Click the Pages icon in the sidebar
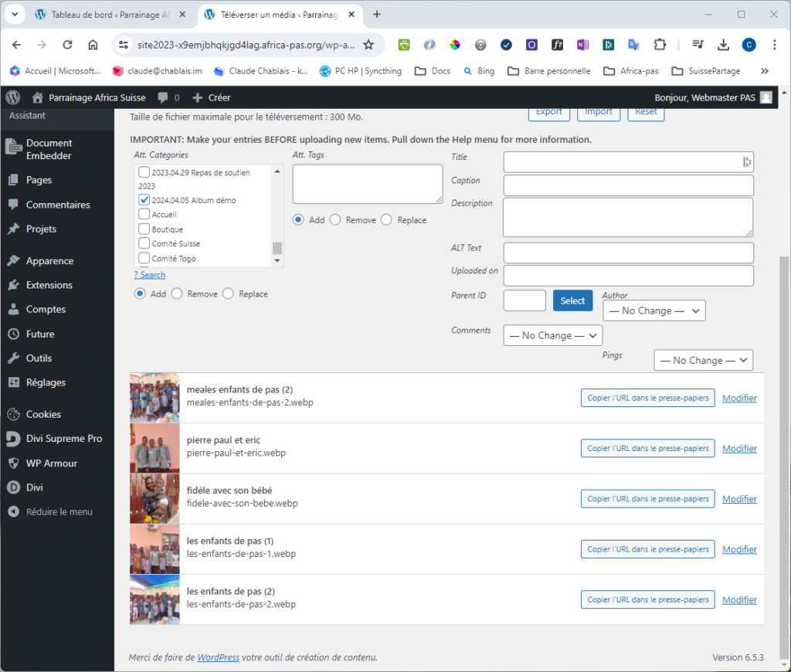This screenshot has height=672, width=791. click(13, 180)
